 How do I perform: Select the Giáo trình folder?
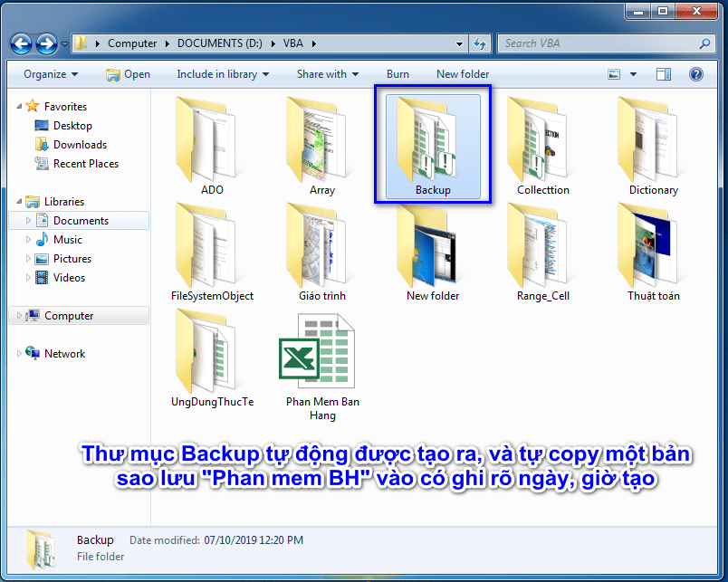[322, 252]
